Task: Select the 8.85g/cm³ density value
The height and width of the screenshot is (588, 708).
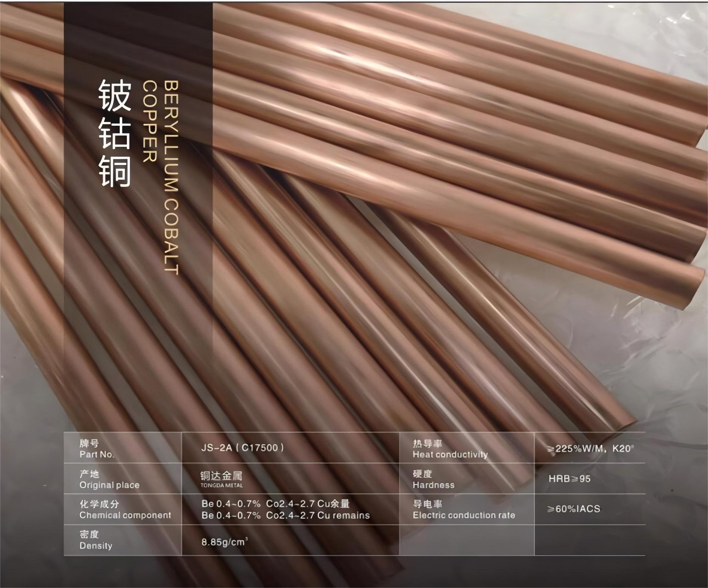Action: (225, 542)
